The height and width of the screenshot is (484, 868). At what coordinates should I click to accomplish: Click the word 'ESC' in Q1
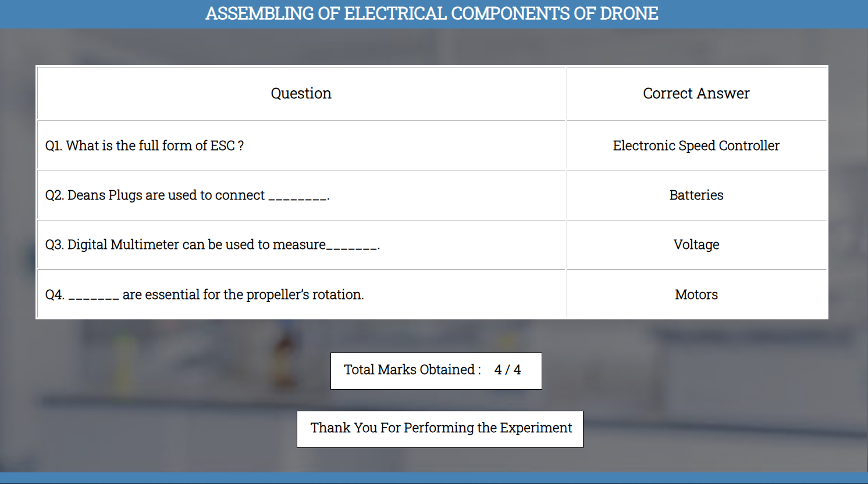[x=222, y=145]
